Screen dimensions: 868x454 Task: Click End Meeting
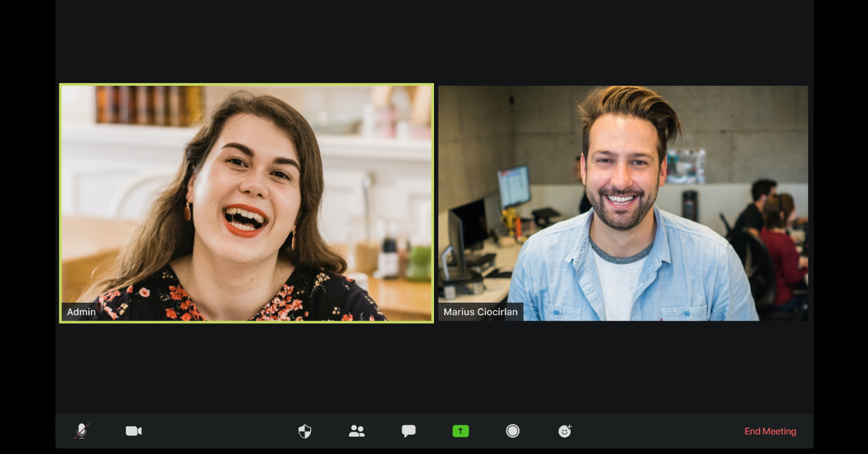coord(770,431)
